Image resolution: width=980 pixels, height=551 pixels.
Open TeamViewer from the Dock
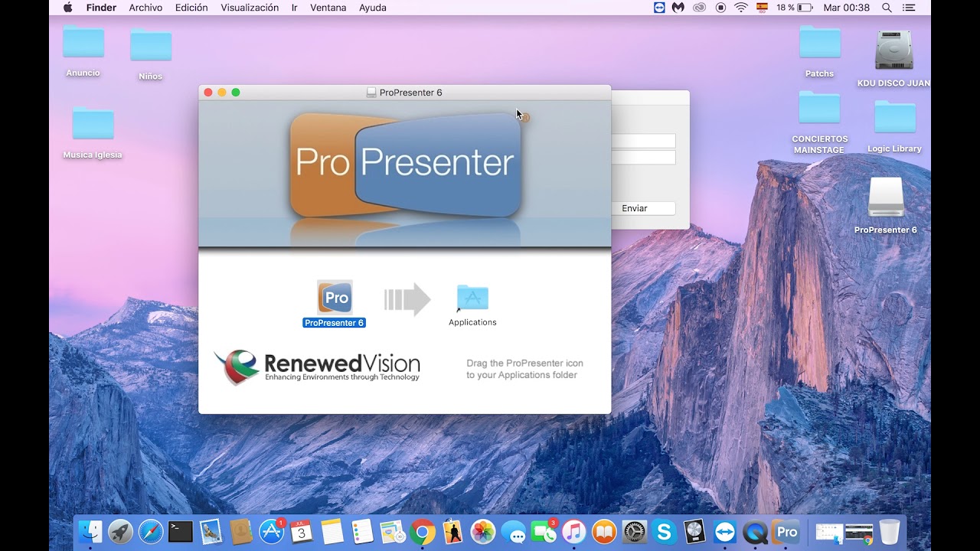tap(725, 531)
